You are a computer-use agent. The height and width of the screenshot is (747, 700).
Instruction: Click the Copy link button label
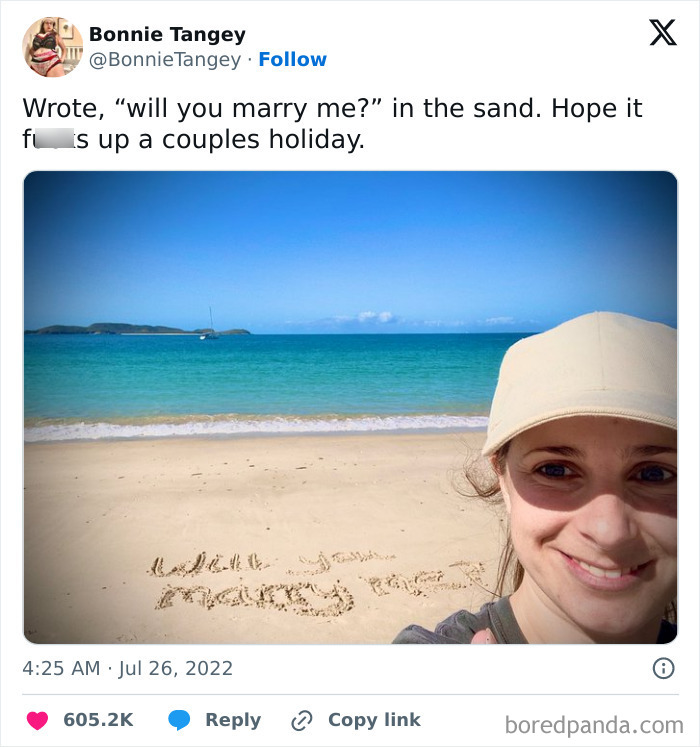click(374, 720)
